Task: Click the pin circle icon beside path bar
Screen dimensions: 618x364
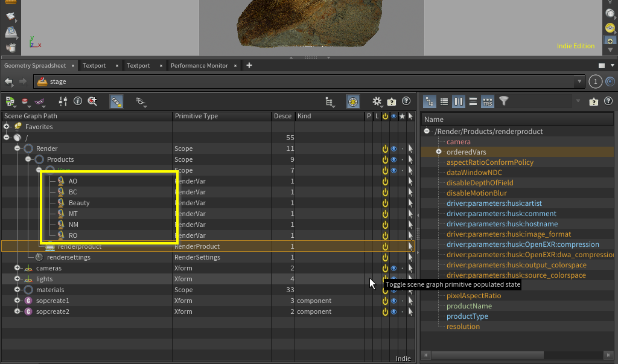Action: click(610, 81)
